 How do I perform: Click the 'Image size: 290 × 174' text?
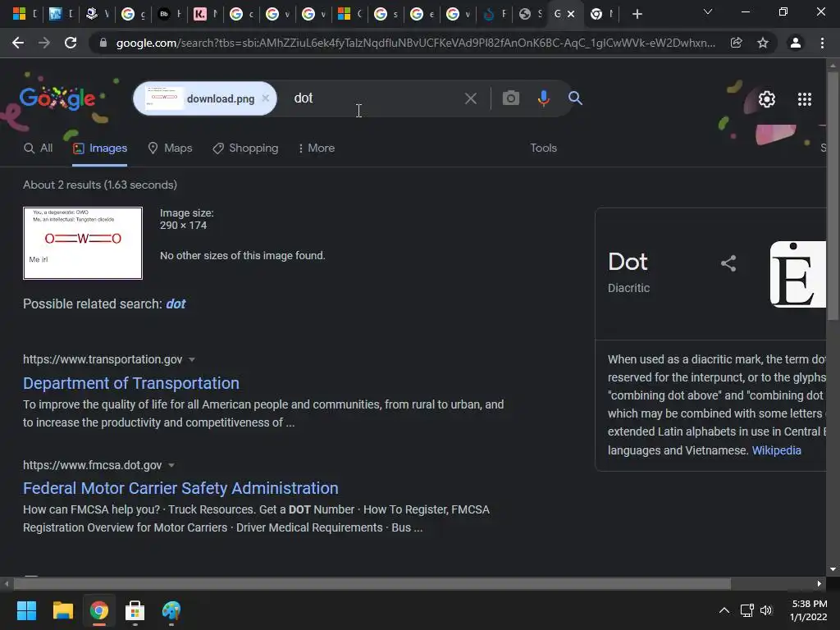pyautogui.click(x=187, y=219)
